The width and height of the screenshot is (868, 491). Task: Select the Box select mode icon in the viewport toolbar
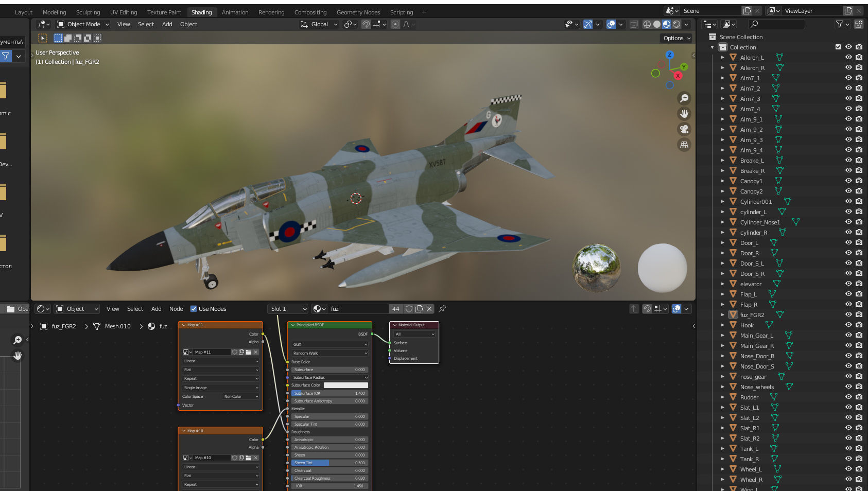58,38
